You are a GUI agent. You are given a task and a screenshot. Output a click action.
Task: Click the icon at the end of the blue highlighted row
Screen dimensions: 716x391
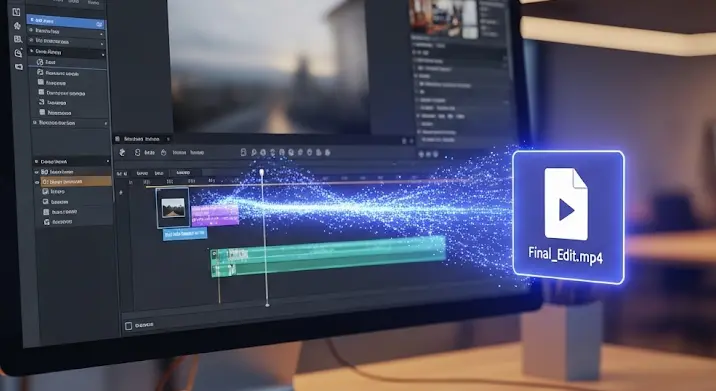[100, 24]
